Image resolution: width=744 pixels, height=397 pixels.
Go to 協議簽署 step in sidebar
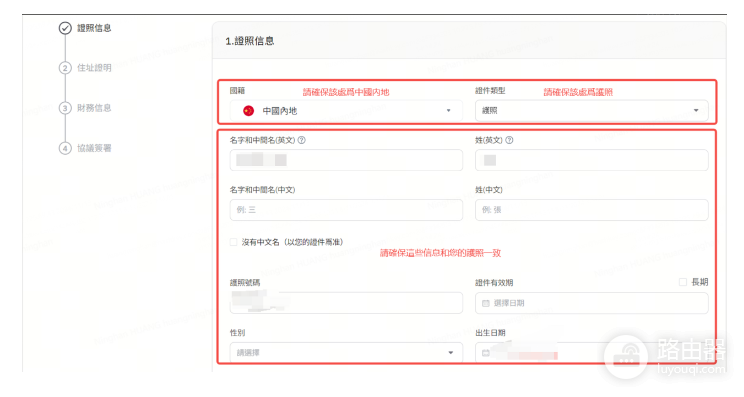click(94, 148)
